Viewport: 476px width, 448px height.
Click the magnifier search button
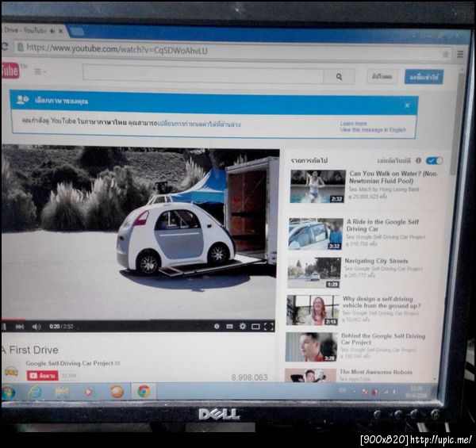pyautogui.click(x=339, y=77)
